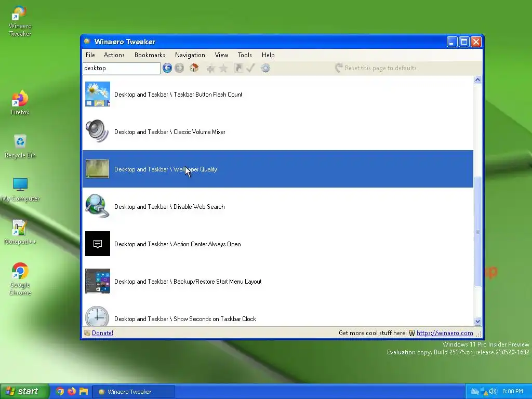The height and width of the screenshot is (399, 532).
Task: Click the add bookmark star-plus icon
Action: coord(210,69)
